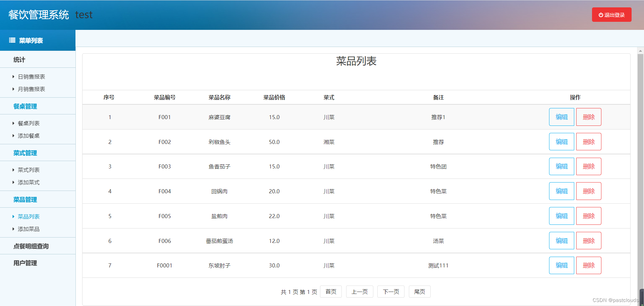Image resolution: width=644 pixels, height=306 pixels.
Task: Delete the 番茄煎蛋汤 dish row
Action: click(x=589, y=241)
